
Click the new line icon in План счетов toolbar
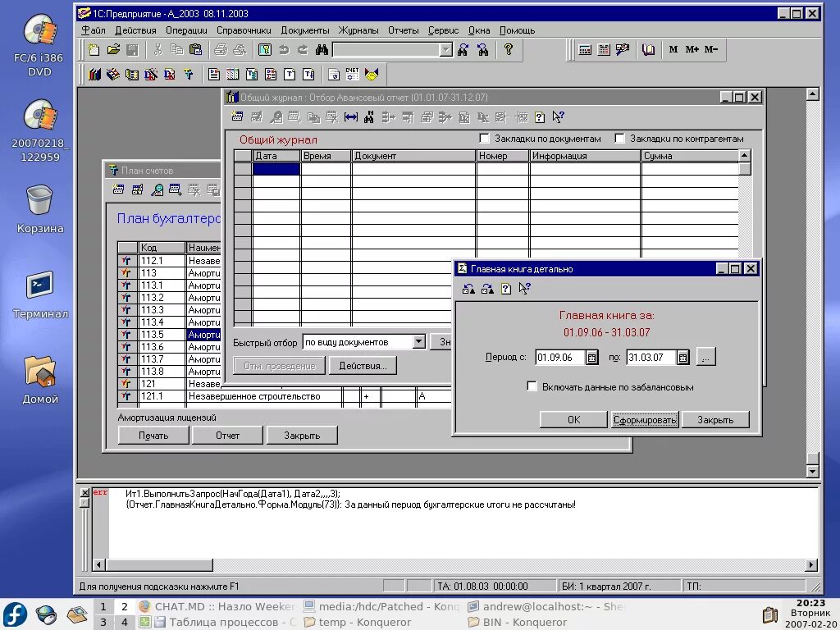(118, 189)
